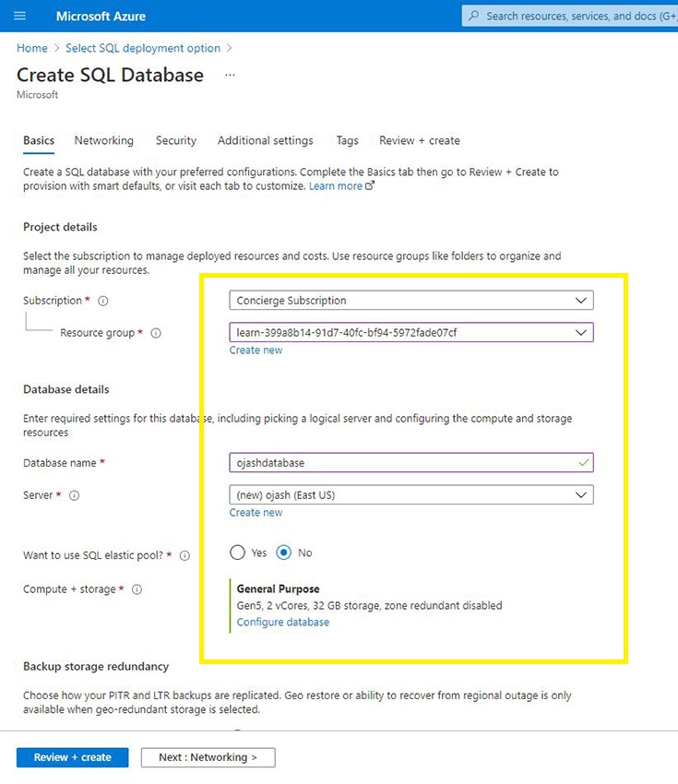Click the Database name input field

click(x=411, y=463)
